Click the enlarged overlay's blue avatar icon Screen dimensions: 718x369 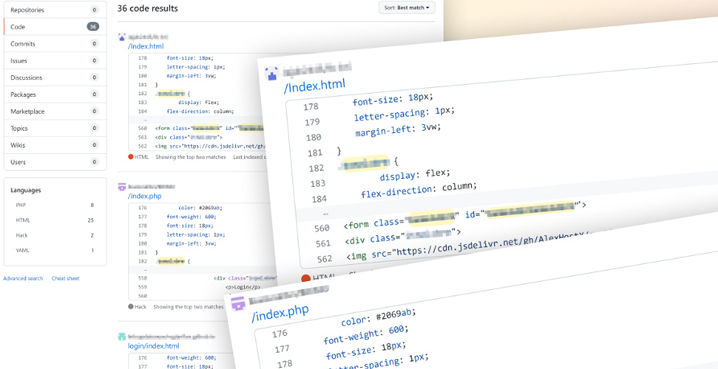click(272, 74)
